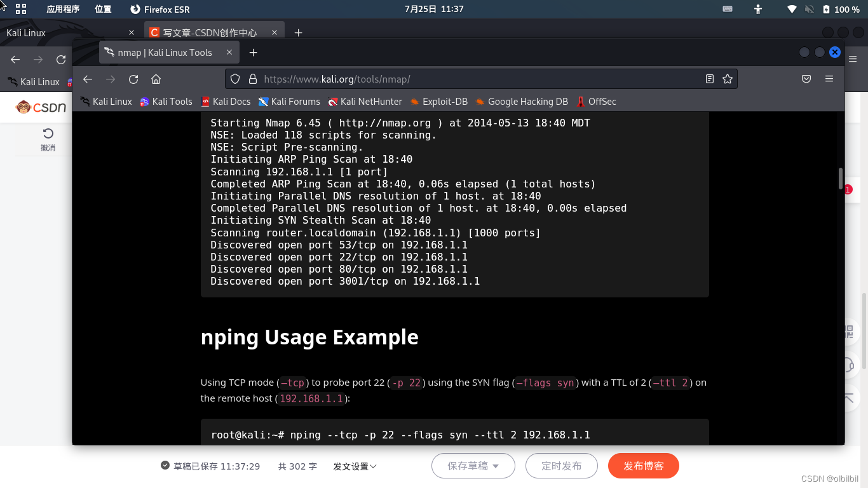Open clock calendar 7月25日 11:37
The height and width of the screenshot is (488, 868).
434,9
